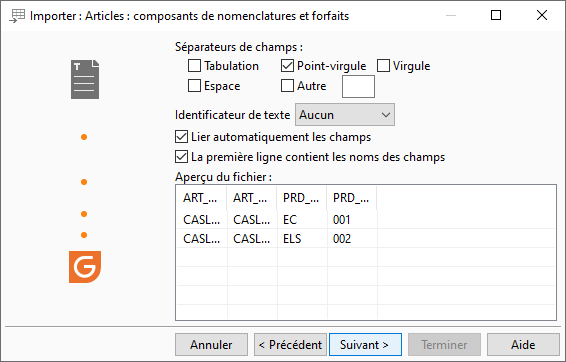
Task: Click the import window title bar icon
Action: pos(17,16)
